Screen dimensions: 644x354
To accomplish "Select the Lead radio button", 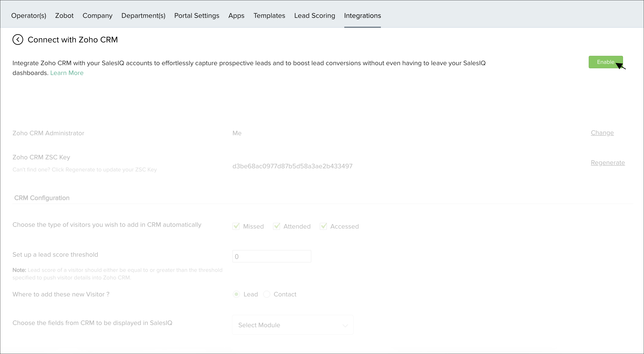I will tap(236, 294).
